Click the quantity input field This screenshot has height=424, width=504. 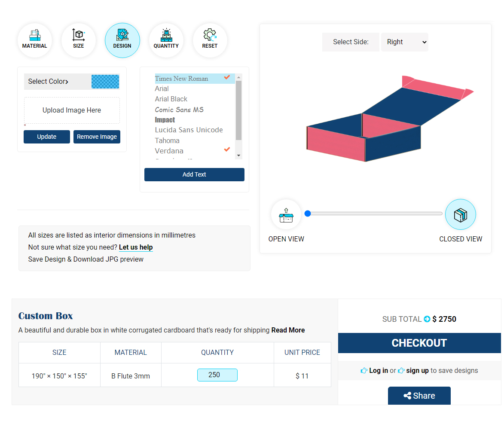click(217, 375)
